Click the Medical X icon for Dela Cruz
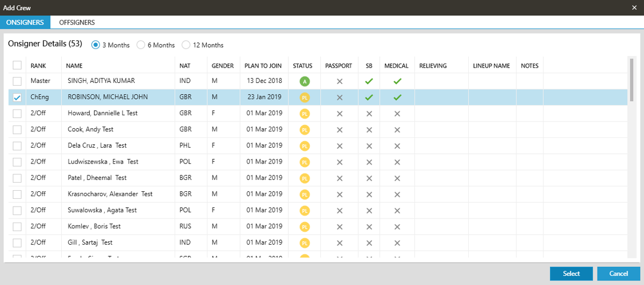The width and height of the screenshot is (644, 285). tap(397, 146)
